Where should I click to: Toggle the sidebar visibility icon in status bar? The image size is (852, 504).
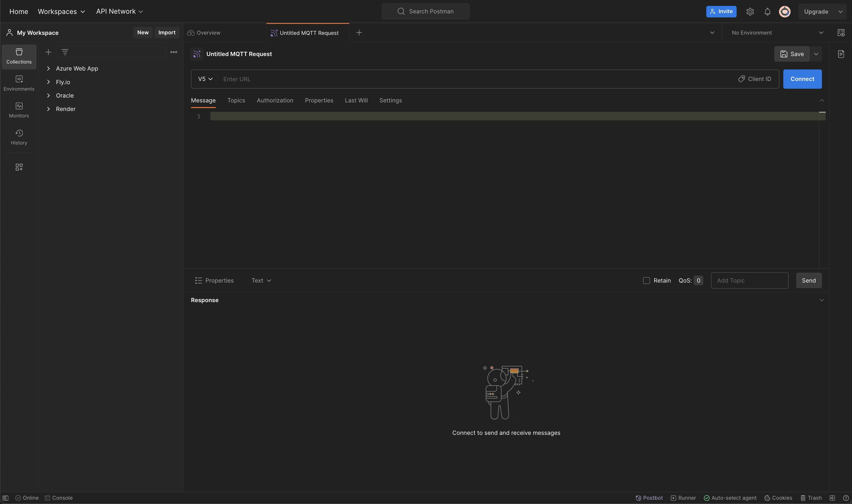(x=5, y=498)
